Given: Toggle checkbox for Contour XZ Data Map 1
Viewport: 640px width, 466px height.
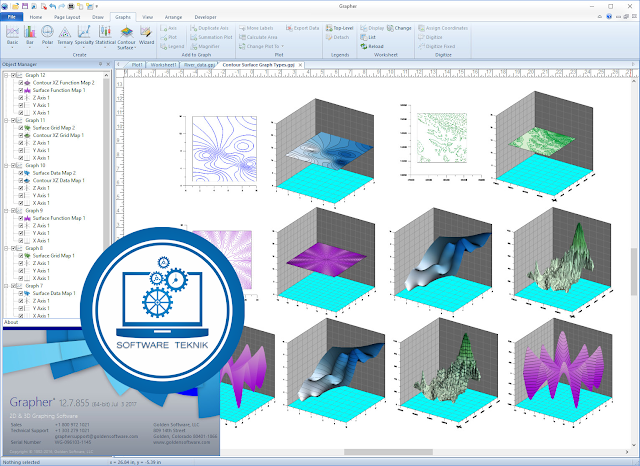Looking at the screenshot, I should (20, 180).
